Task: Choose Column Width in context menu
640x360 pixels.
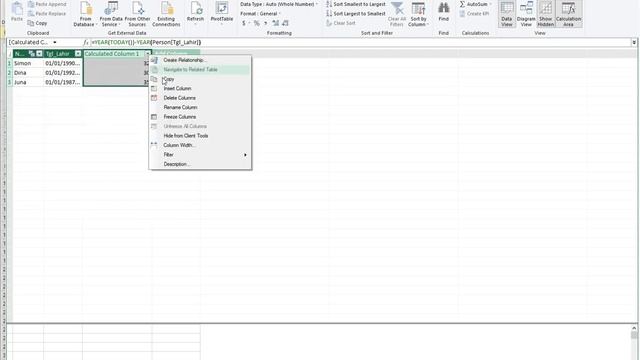Action: 200,145
